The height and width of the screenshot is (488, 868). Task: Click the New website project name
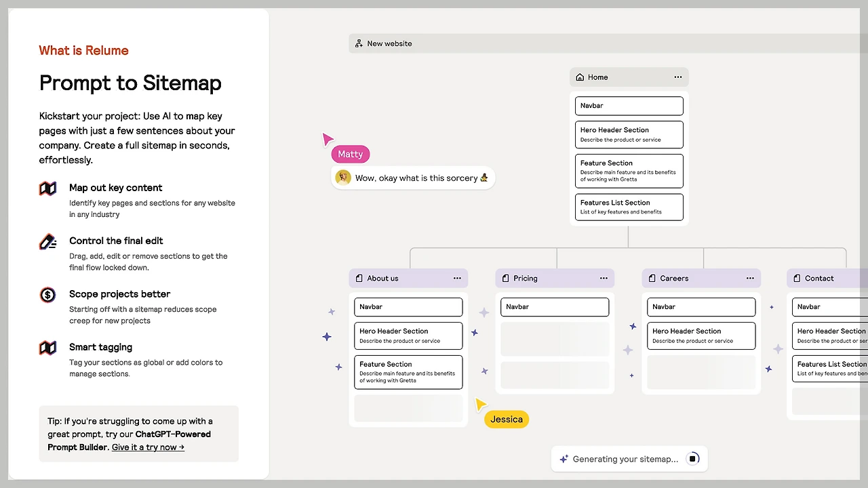(x=389, y=43)
